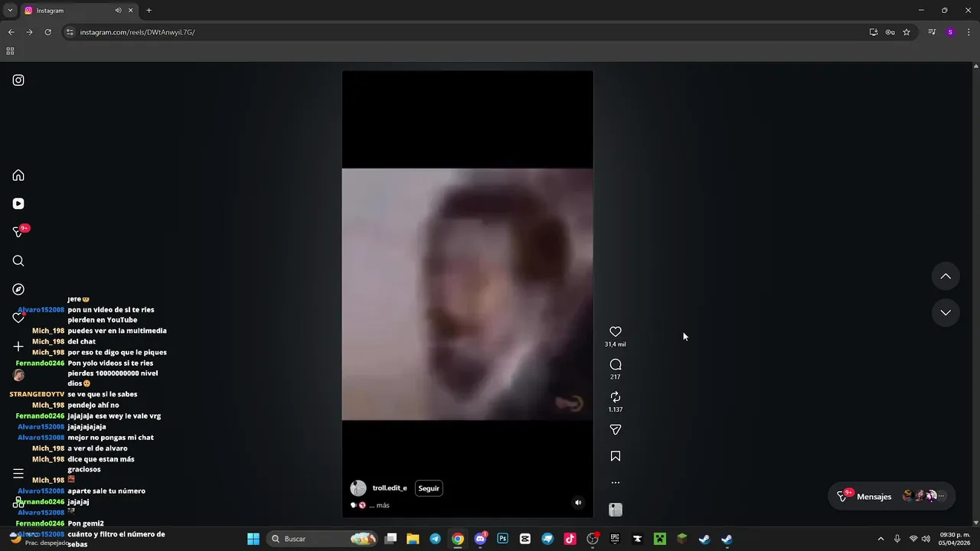Bookmark this page with the star
Screen dimensions: 980x551
pos(906,32)
